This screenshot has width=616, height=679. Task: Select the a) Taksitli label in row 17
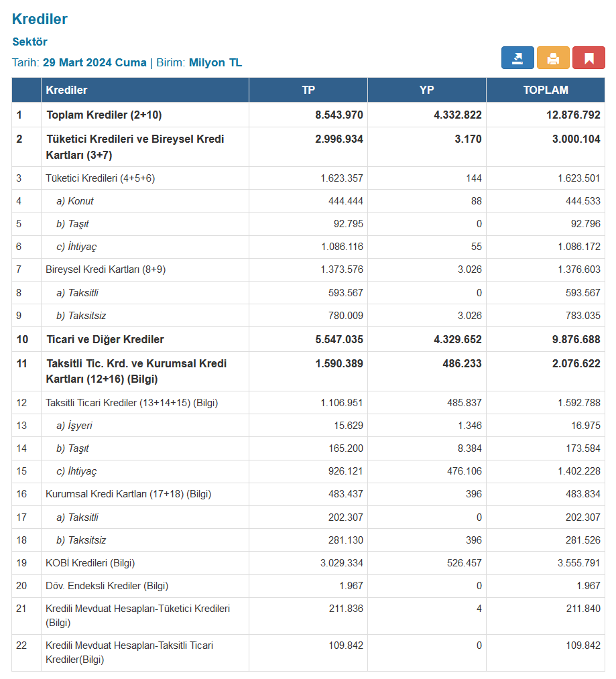tap(78, 517)
